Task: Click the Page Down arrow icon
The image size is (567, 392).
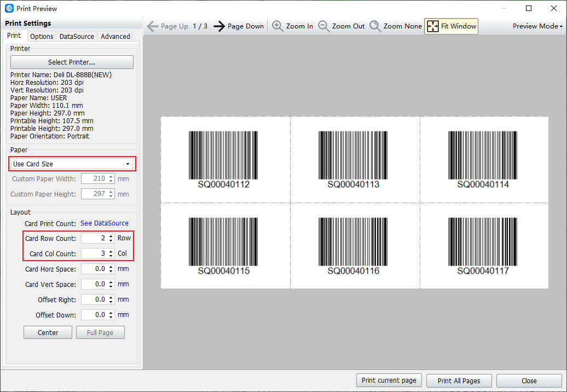Action: click(x=219, y=26)
